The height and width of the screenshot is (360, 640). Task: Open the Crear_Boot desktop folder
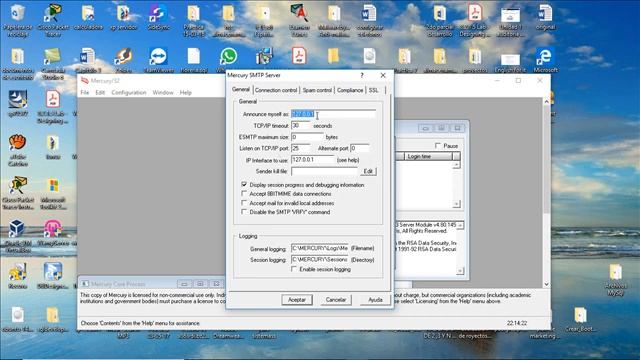(580, 315)
